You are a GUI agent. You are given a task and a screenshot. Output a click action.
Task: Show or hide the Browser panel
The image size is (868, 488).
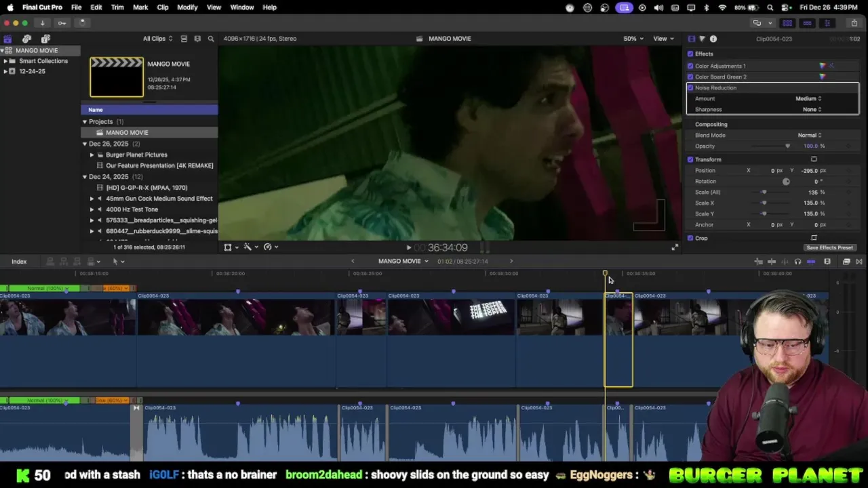787,23
